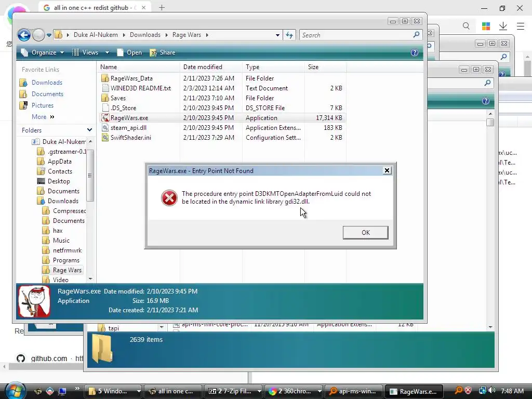
Task: Click the Duke Al-Nukem breadcrumb
Action: pos(96,35)
